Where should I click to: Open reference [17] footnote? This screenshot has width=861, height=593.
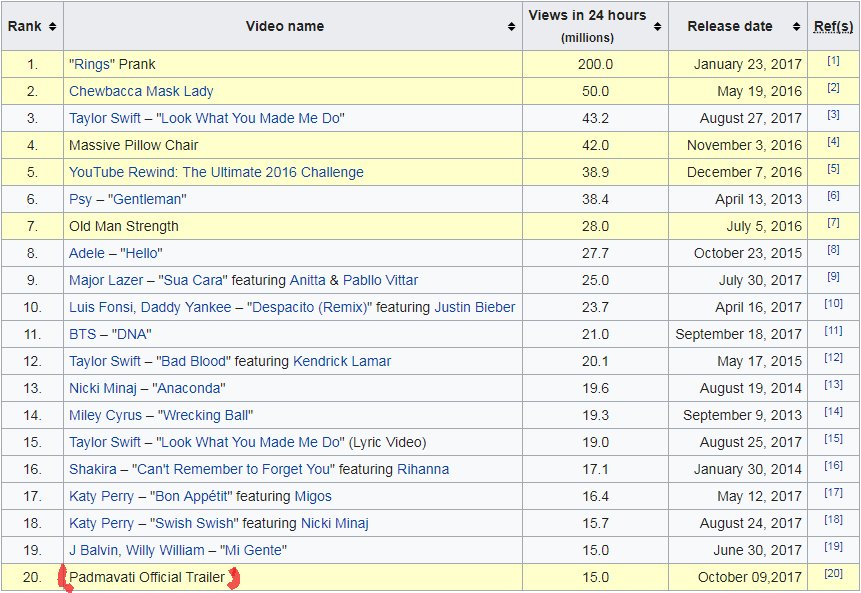click(834, 492)
